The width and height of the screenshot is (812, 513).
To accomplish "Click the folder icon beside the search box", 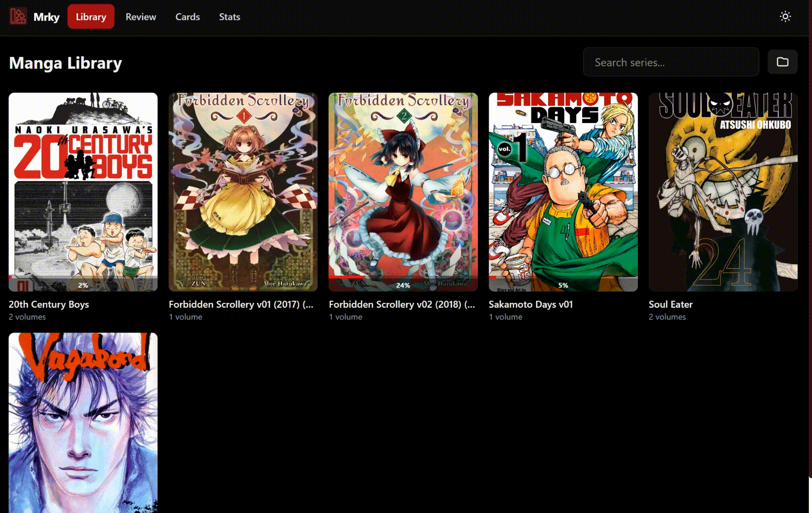I will click(782, 62).
